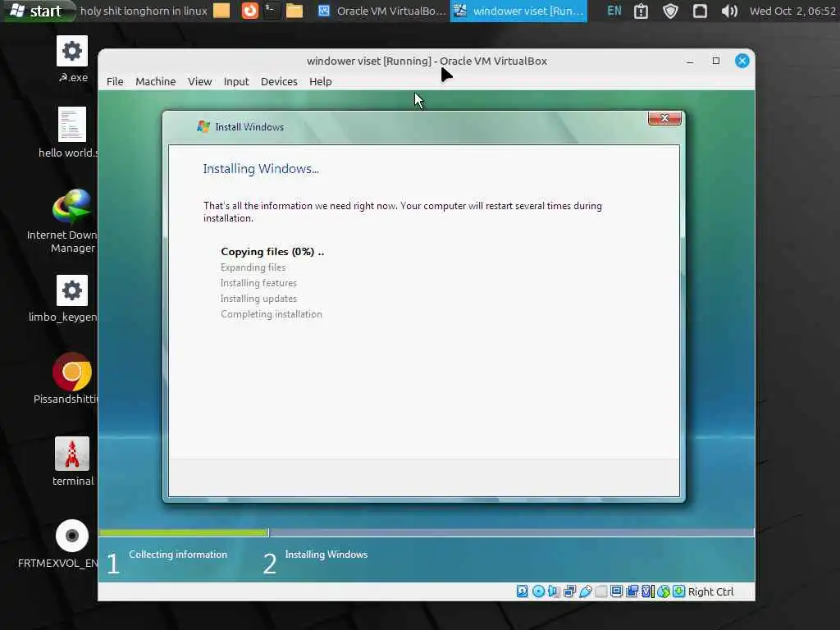Image resolution: width=840 pixels, height=630 pixels.
Task: Click the clipboard tray icon
Action: 641,11
